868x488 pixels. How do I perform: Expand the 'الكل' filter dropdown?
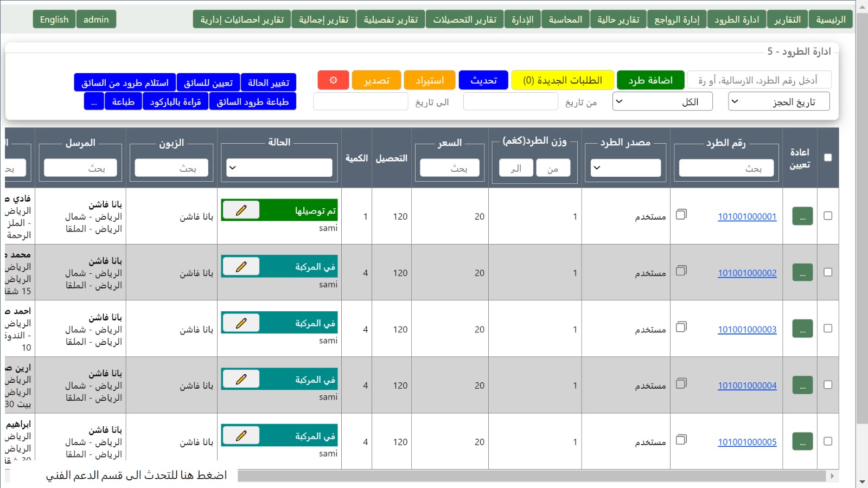click(662, 101)
